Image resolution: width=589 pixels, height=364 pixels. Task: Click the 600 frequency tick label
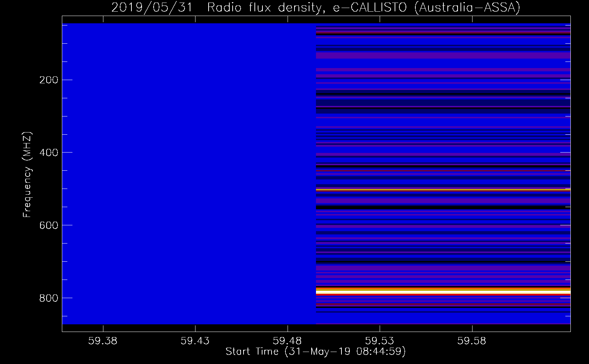(x=49, y=225)
